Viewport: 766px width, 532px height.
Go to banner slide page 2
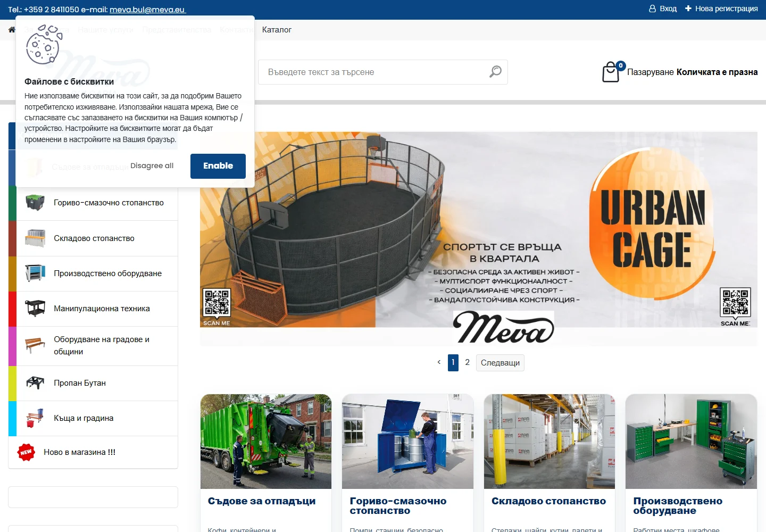click(x=467, y=362)
